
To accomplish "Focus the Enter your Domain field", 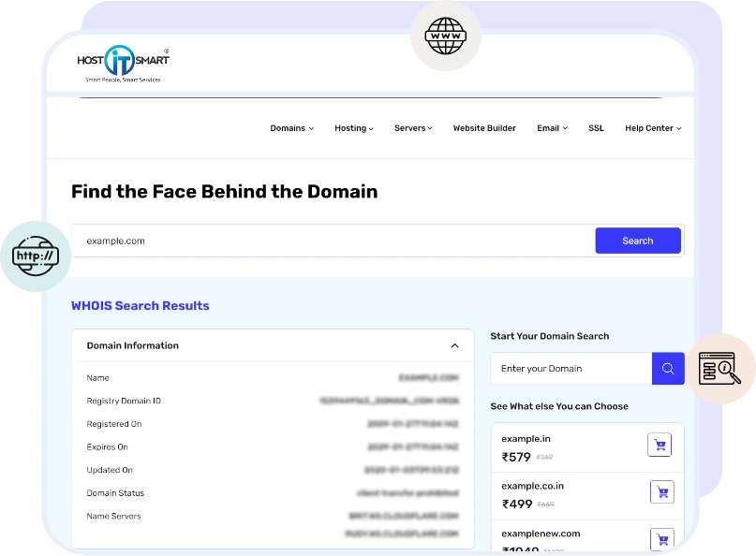I will coord(571,369).
